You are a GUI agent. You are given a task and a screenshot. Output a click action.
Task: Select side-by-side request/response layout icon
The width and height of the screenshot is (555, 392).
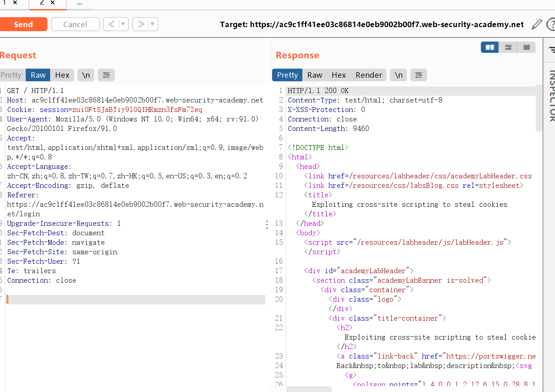pos(489,47)
